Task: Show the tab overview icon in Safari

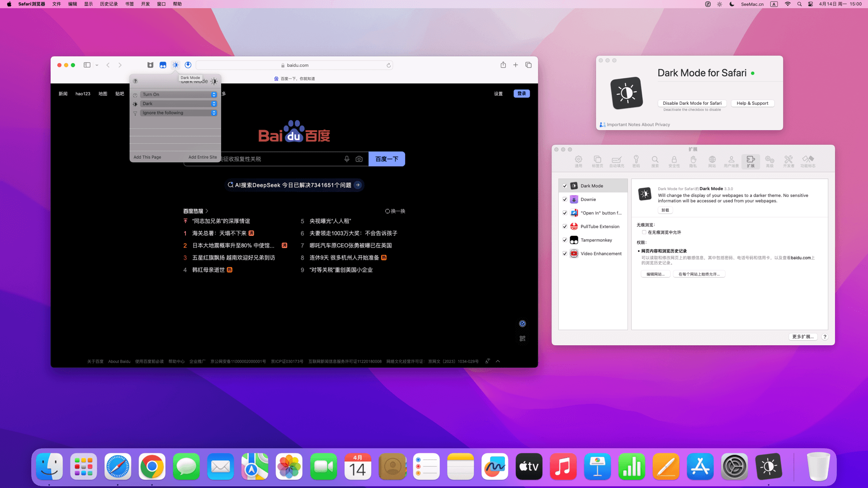Action: pos(528,65)
